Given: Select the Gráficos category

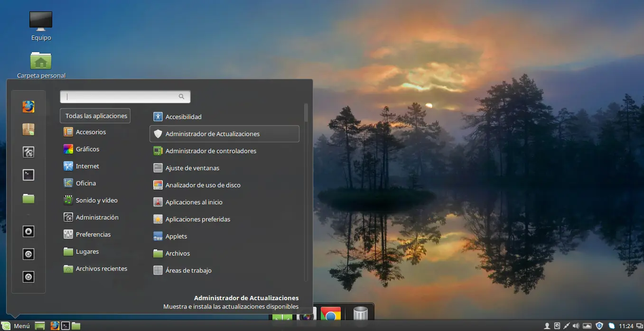Looking at the screenshot, I should tap(87, 149).
